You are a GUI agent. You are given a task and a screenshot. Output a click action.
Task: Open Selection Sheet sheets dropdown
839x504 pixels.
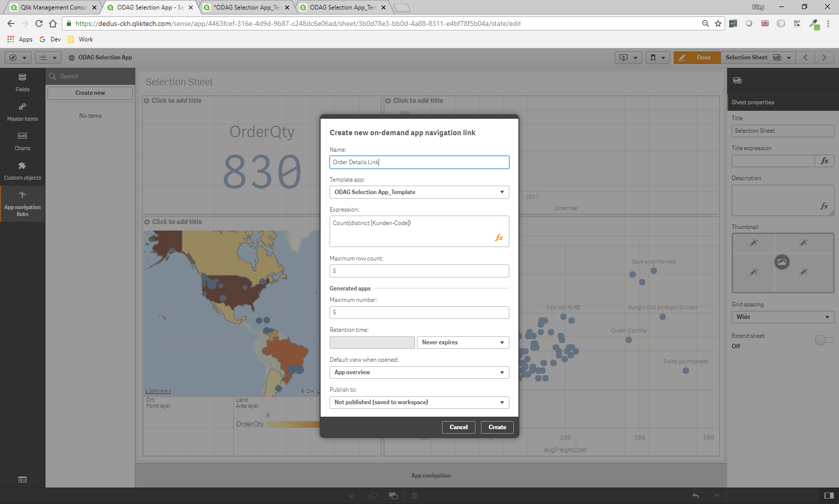758,57
